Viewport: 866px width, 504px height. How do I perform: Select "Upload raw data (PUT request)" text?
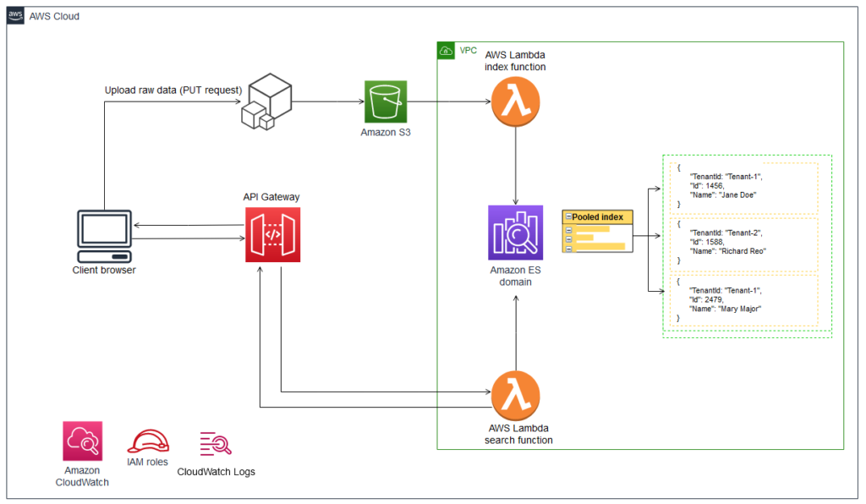point(173,90)
